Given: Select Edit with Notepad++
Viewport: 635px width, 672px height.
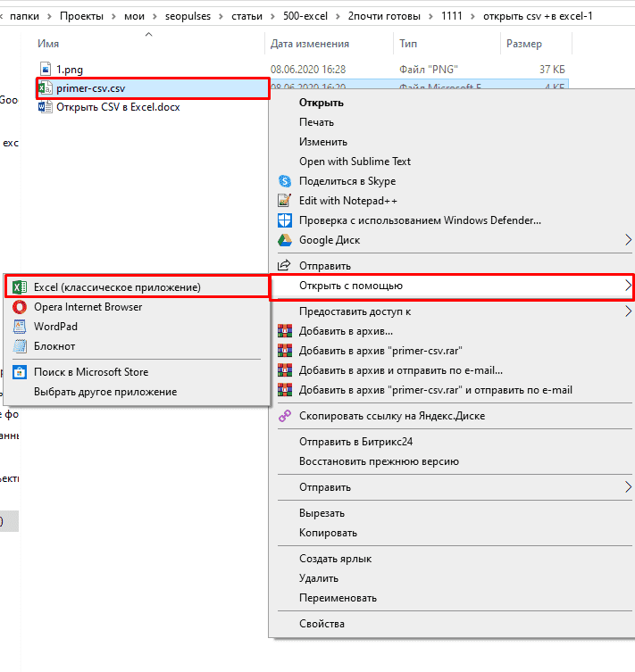Looking at the screenshot, I should 348,201.
